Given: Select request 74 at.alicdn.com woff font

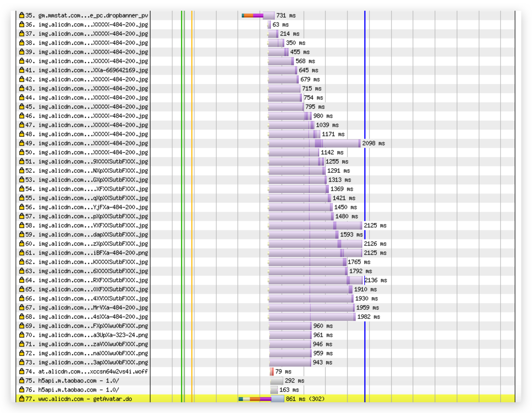Looking at the screenshot, I should [93, 372].
